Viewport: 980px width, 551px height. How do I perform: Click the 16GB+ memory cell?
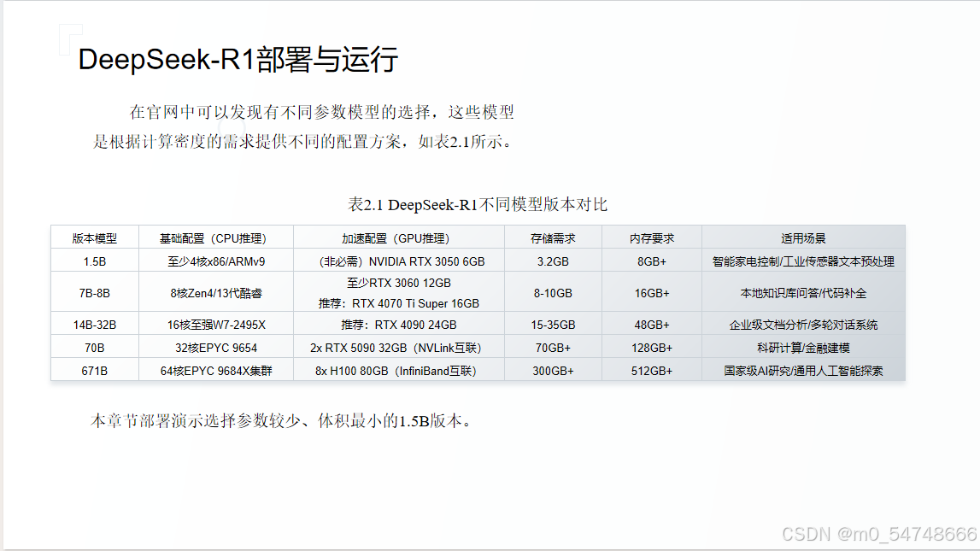pos(652,293)
